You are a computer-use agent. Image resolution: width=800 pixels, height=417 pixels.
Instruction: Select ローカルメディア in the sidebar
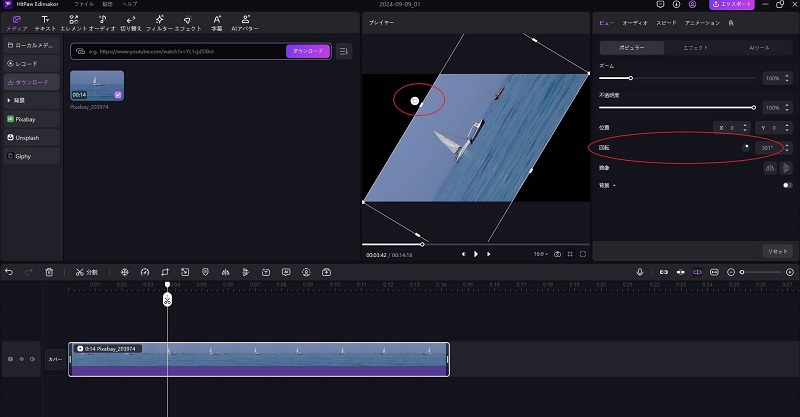[x=31, y=45]
